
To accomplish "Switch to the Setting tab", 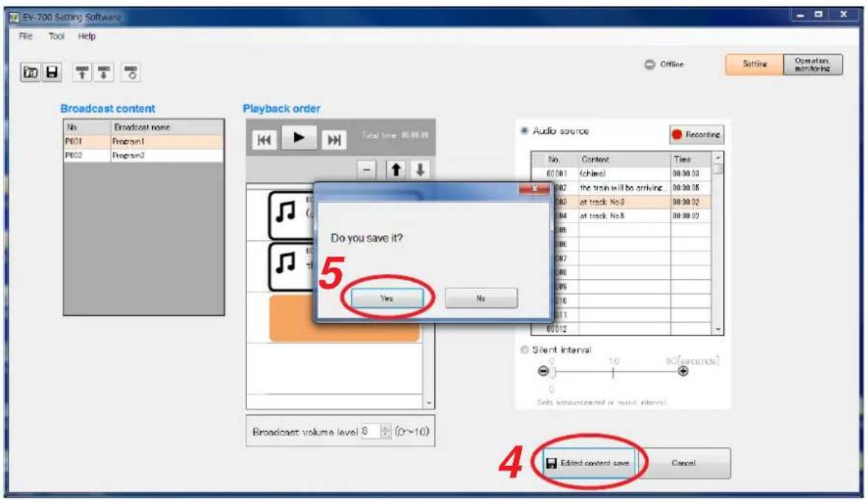I will (754, 64).
